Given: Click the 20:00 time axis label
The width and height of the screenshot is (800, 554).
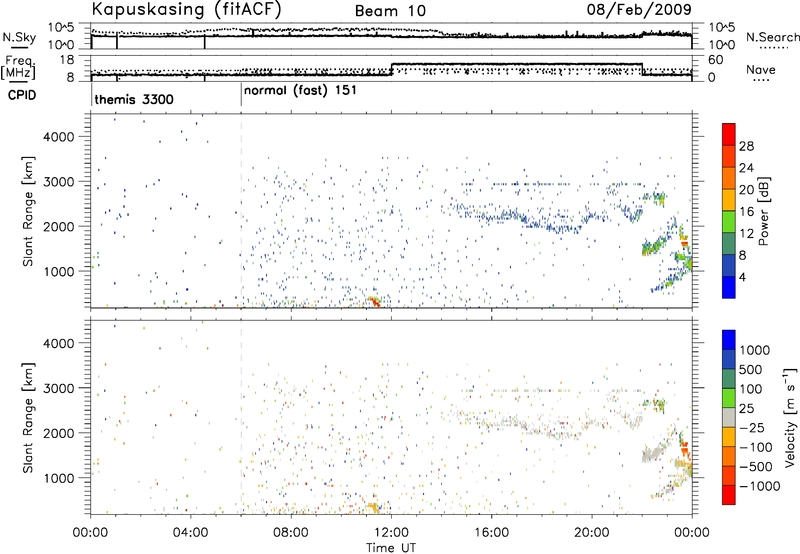Looking at the screenshot, I should click(x=592, y=532).
